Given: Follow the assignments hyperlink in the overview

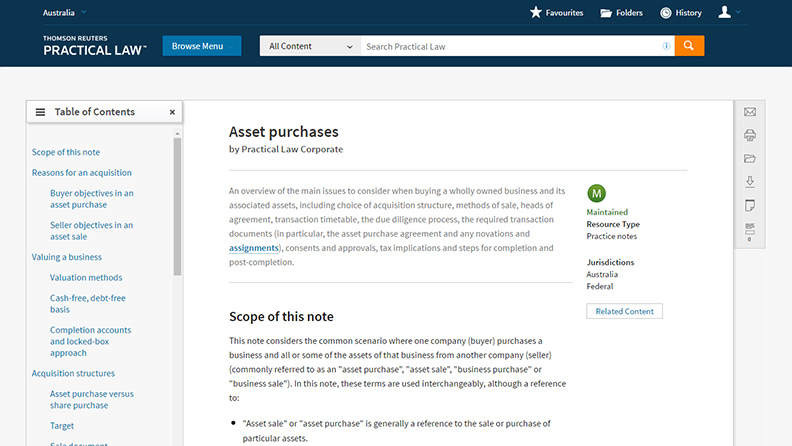Looking at the screenshot, I should point(253,247).
